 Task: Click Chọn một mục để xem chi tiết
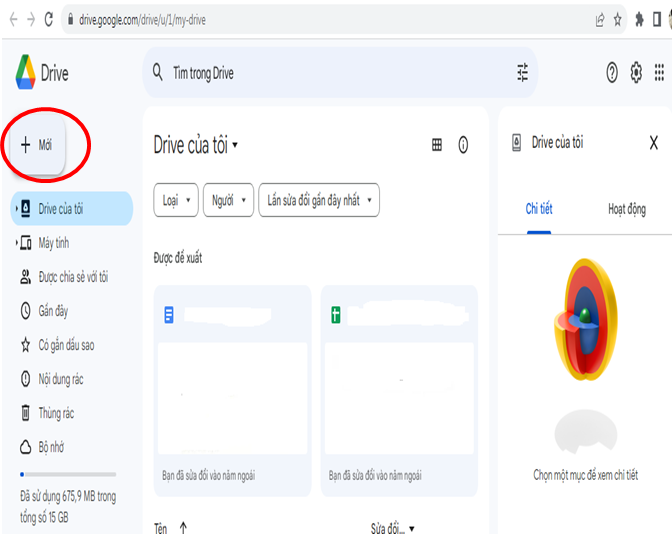coord(585,475)
